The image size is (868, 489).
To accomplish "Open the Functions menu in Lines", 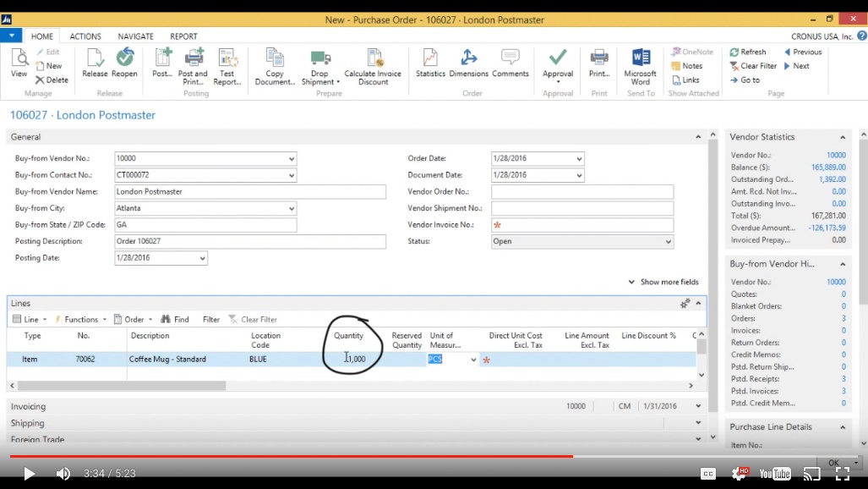I will coord(80,319).
